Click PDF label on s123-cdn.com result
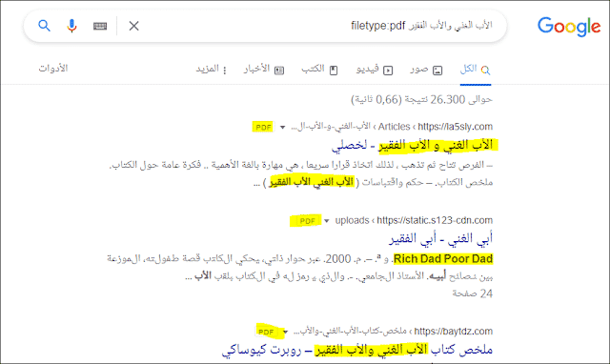 (307, 221)
